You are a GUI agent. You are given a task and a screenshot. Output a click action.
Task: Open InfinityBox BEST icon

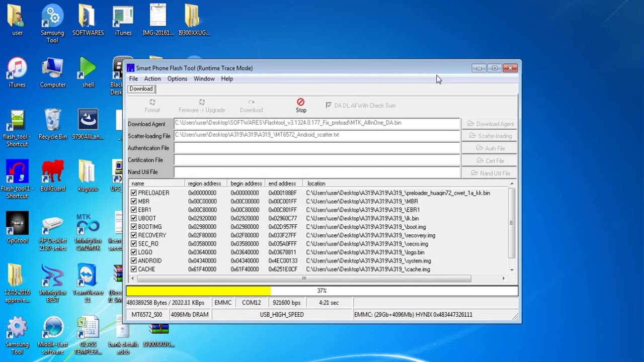tap(52, 276)
